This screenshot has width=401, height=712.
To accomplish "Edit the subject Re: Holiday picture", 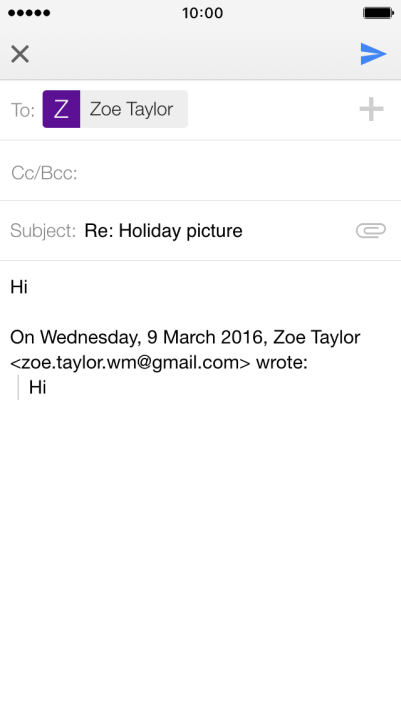I will pyautogui.click(x=163, y=231).
